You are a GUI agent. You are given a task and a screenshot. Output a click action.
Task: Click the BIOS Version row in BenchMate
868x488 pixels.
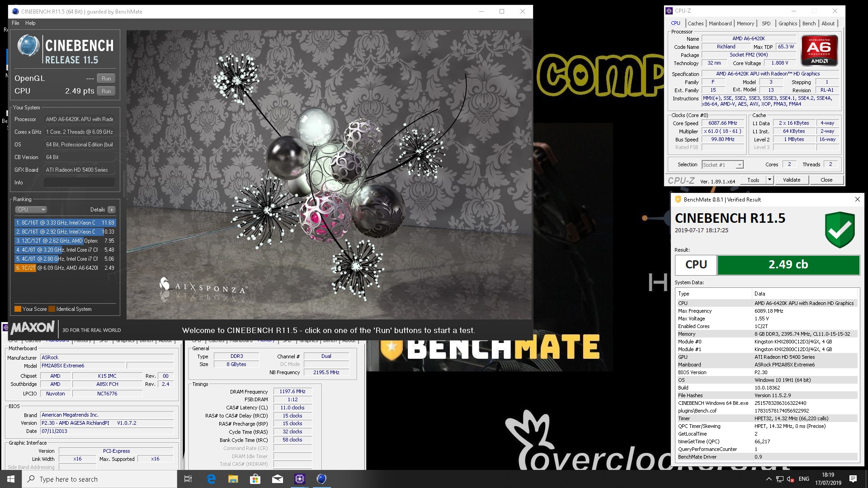(x=767, y=372)
